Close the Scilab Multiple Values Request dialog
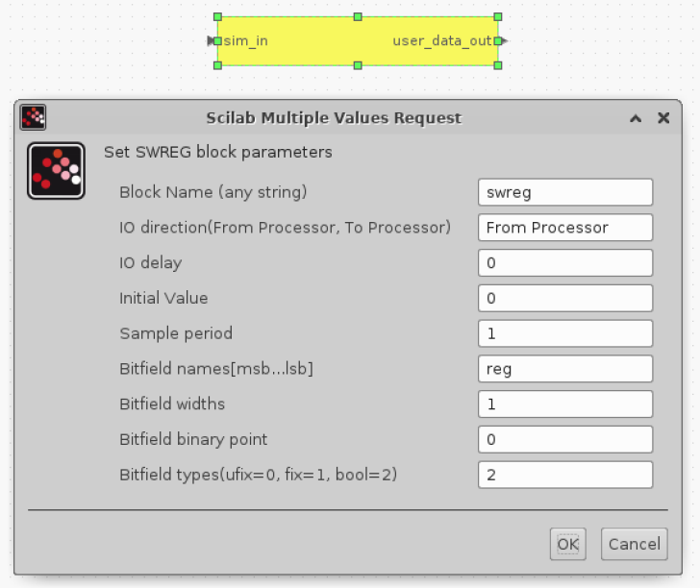Image resolution: width=700 pixels, height=588 pixels. tap(663, 118)
